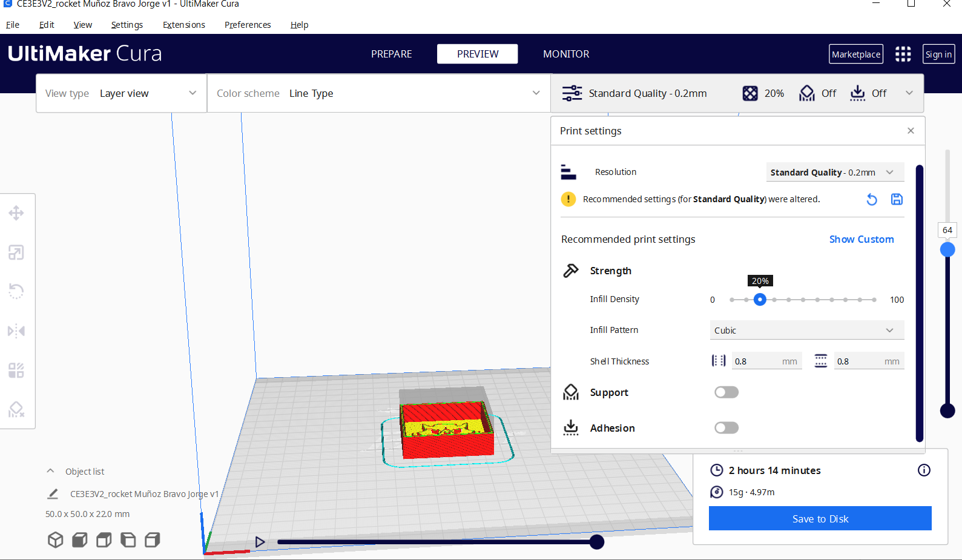Click the Resolution layer-height icon
962x560 pixels.
click(x=568, y=172)
